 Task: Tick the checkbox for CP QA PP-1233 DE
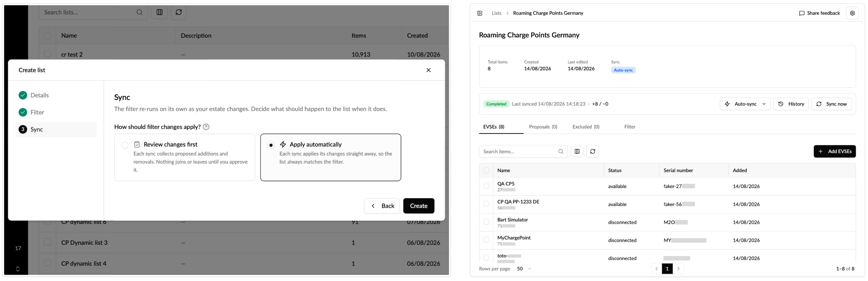pyautogui.click(x=487, y=204)
